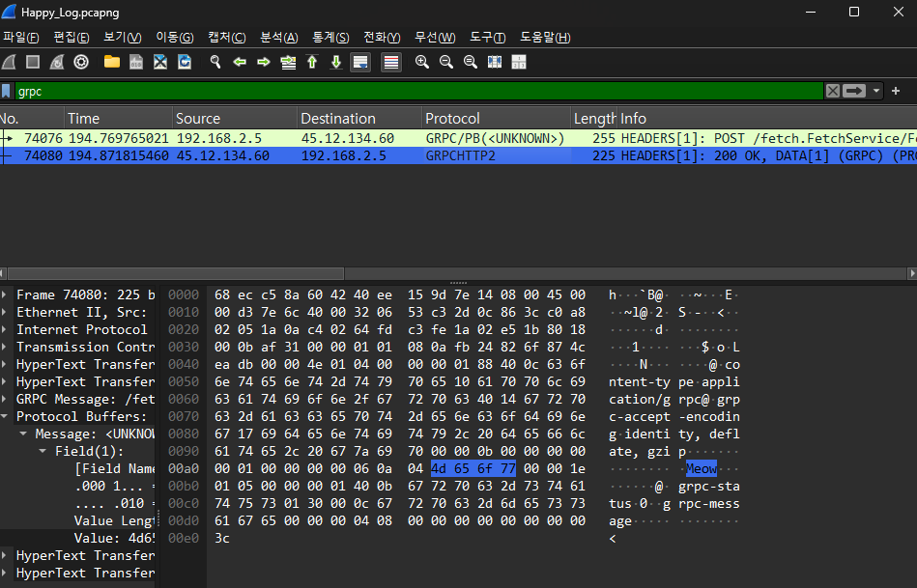Reset text to normal size
Screen dimensions: 917x588
(471, 62)
